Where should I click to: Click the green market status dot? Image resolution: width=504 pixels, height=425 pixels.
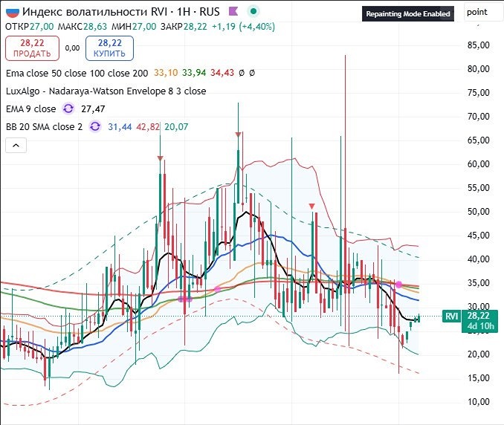[253, 12]
